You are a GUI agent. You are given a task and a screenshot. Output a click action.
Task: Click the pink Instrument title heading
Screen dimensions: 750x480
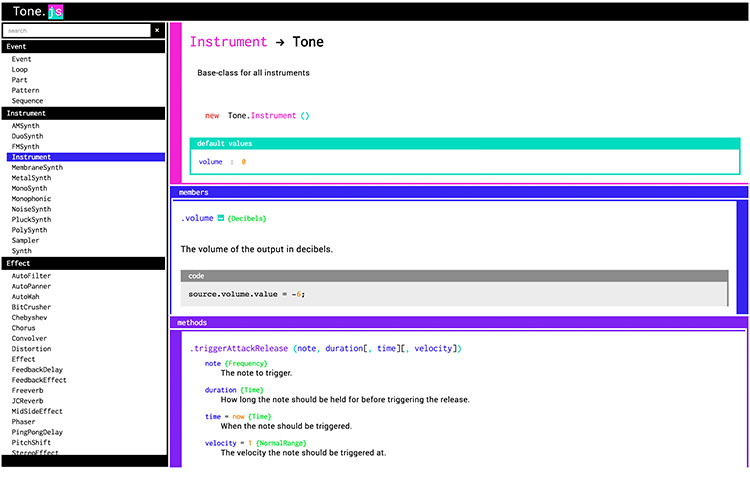[228, 42]
